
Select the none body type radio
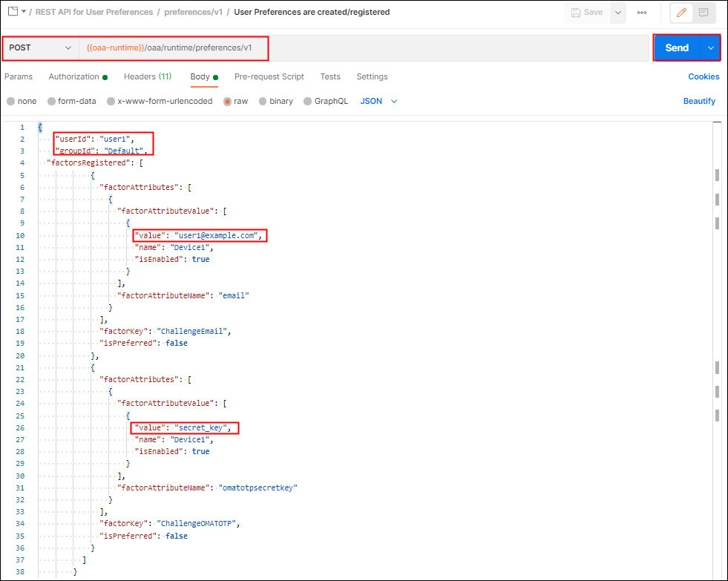10,101
